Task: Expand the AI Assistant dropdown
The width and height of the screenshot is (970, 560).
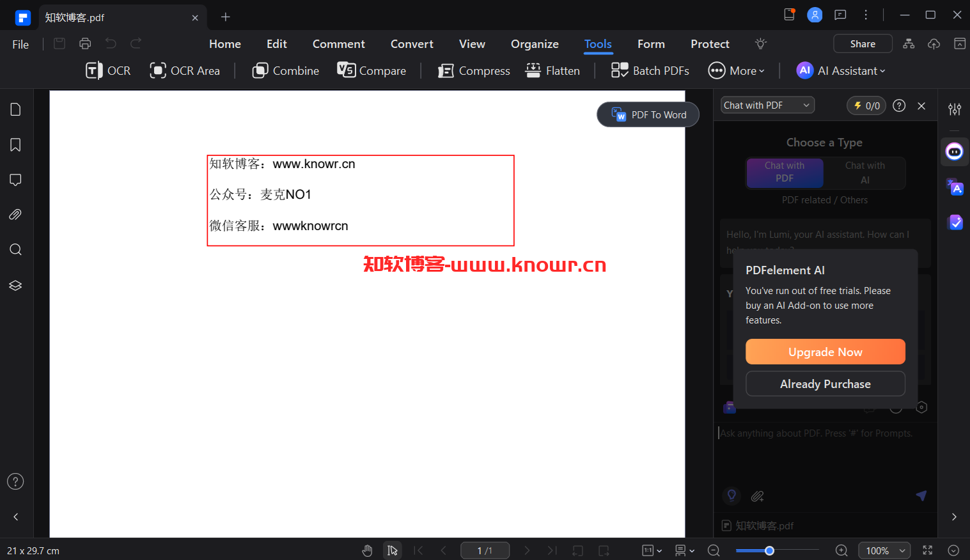Action: pyautogui.click(x=841, y=70)
